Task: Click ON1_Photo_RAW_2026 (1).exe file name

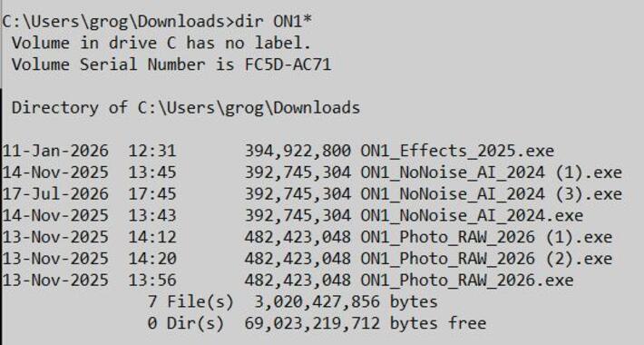Action: [x=487, y=237]
